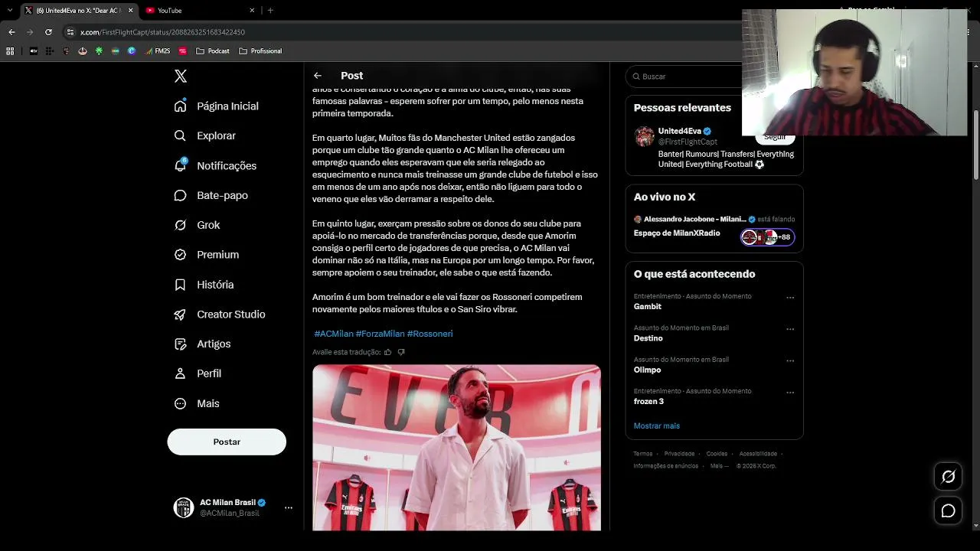Open the #ACMilan hashtag
The image size is (980, 551).
tap(334, 334)
